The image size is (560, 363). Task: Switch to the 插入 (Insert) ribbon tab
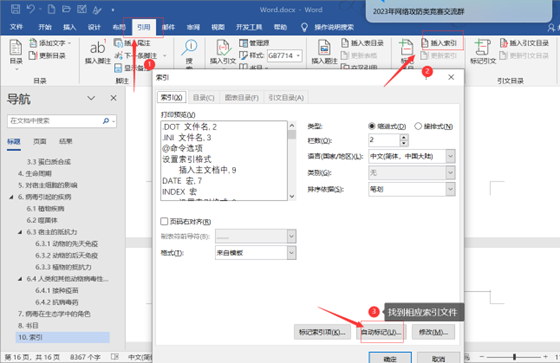coord(69,27)
